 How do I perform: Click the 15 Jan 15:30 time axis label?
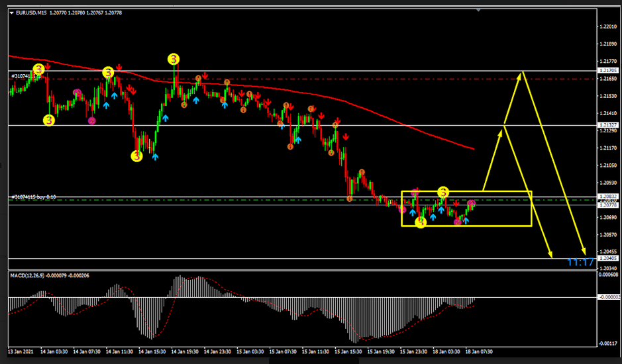pos(348,351)
